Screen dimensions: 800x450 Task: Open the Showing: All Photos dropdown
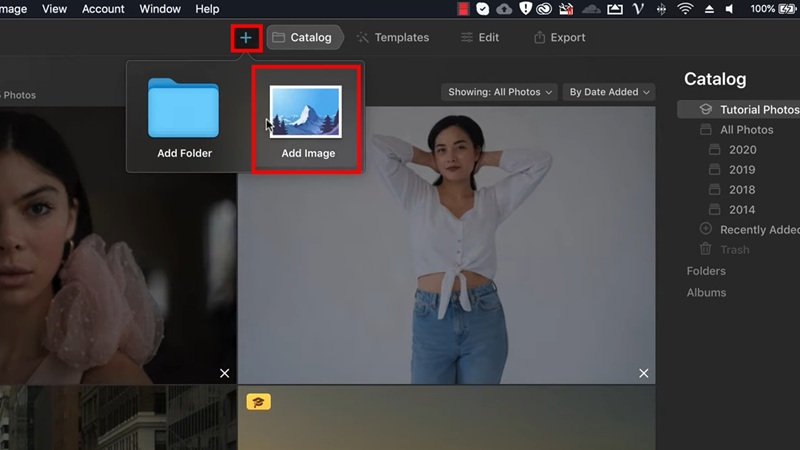coord(500,92)
